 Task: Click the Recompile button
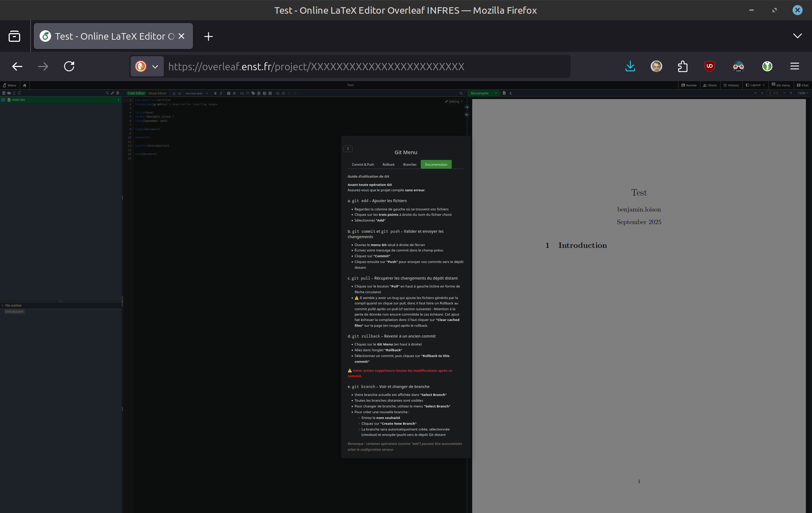[479, 93]
